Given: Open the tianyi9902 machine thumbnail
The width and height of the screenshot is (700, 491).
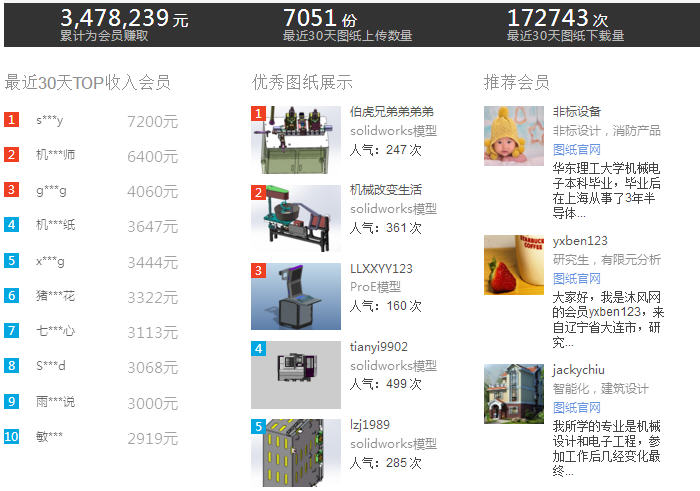Looking at the screenshot, I should tap(296, 374).
